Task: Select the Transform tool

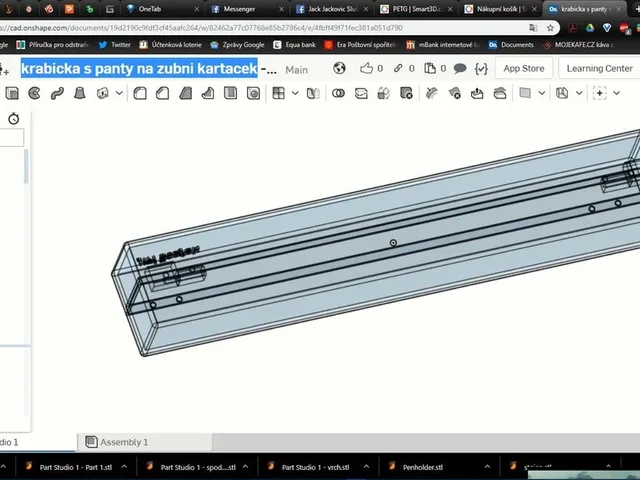Action: pos(384,93)
